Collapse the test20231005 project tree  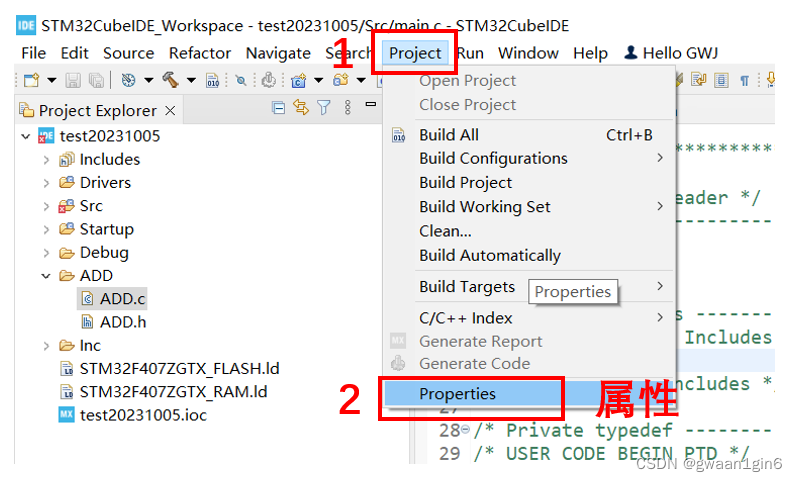pos(26,136)
